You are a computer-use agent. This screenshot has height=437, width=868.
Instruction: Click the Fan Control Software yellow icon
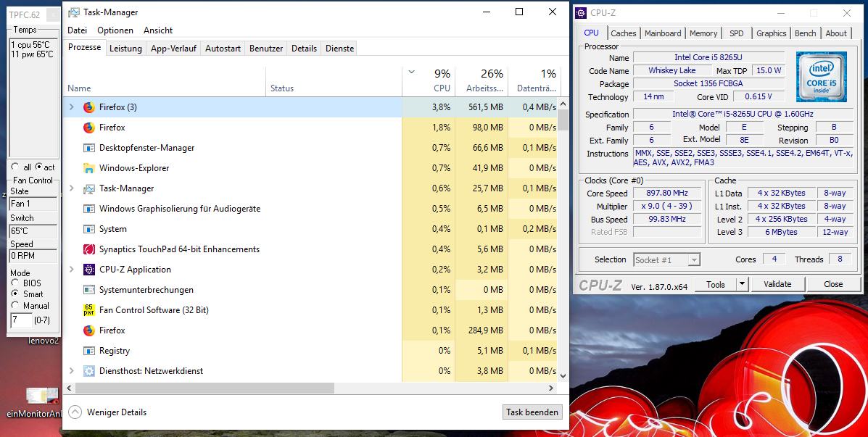[89, 310]
